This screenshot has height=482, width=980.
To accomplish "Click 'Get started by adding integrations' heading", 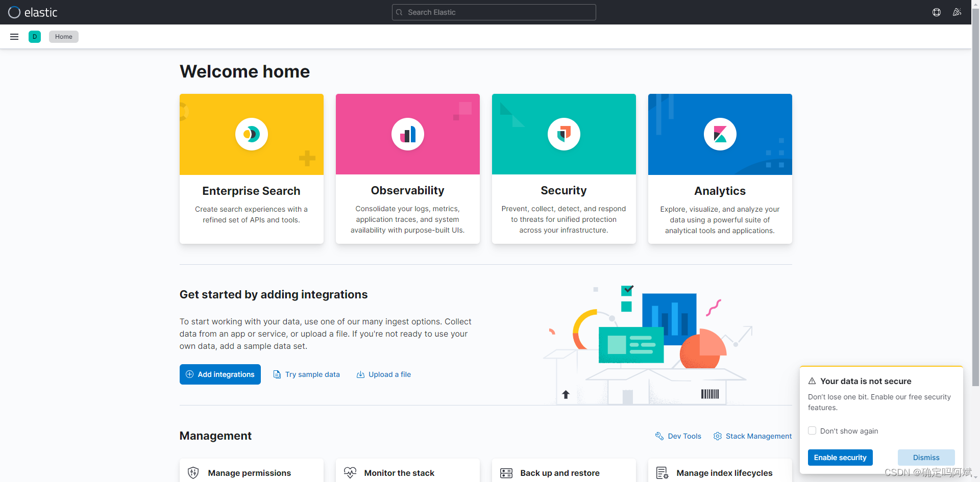I will point(274,294).
